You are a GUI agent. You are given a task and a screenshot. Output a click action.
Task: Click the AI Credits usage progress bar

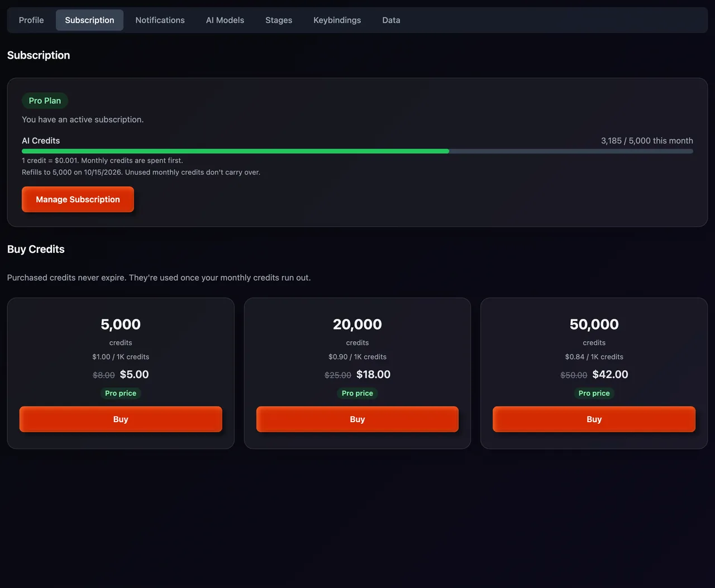pyautogui.click(x=357, y=151)
